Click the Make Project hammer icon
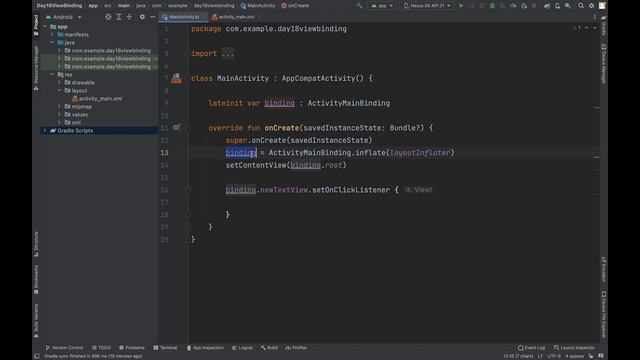Image resolution: width=640 pixels, height=360 pixels. point(359,6)
